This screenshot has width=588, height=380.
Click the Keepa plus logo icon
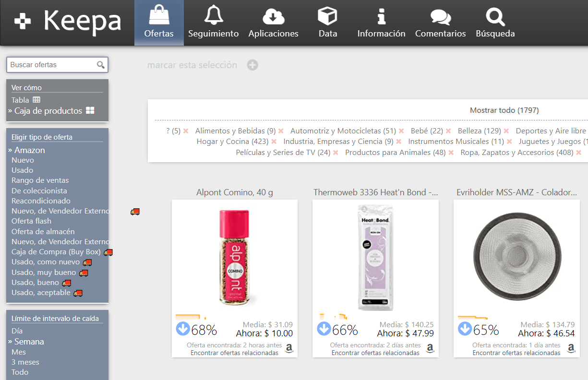[23, 22]
